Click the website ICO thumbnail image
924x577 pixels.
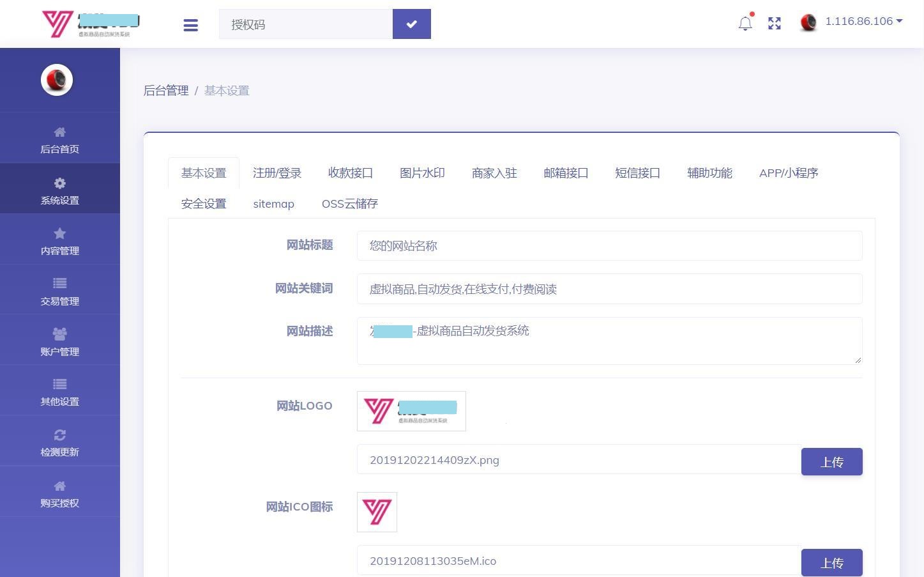tap(377, 512)
